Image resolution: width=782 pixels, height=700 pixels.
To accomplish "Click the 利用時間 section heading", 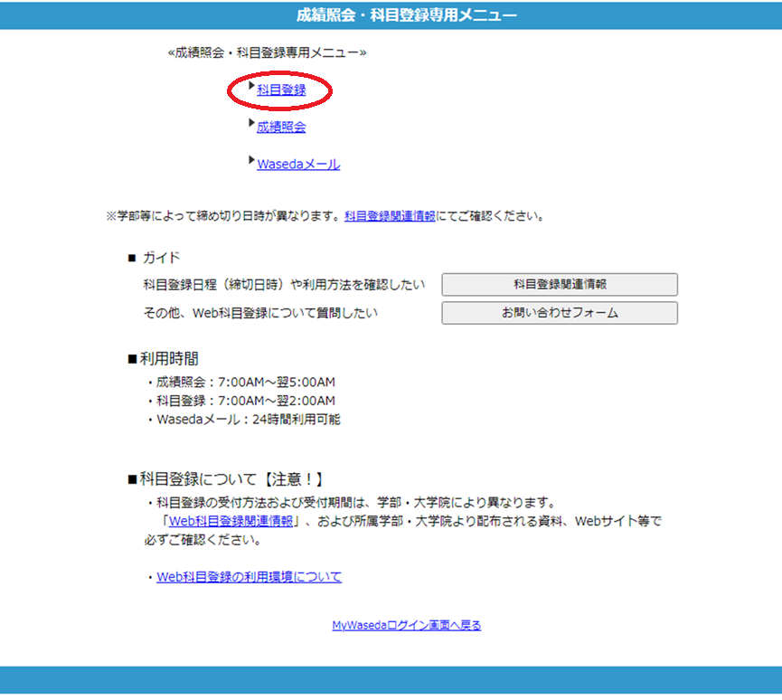I will tap(169, 359).
